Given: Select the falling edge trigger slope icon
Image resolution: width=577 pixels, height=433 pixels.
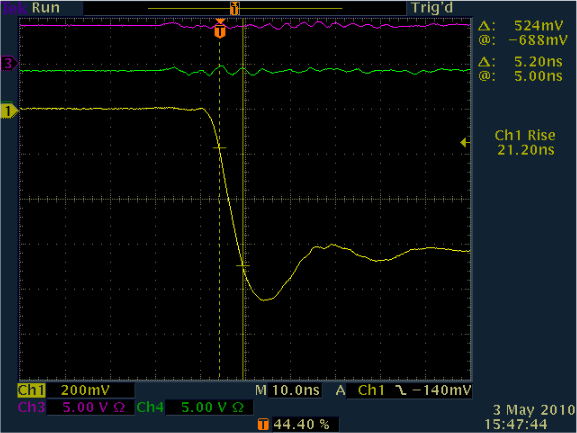Looking at the screenshot, I should [x=401, y=390].
